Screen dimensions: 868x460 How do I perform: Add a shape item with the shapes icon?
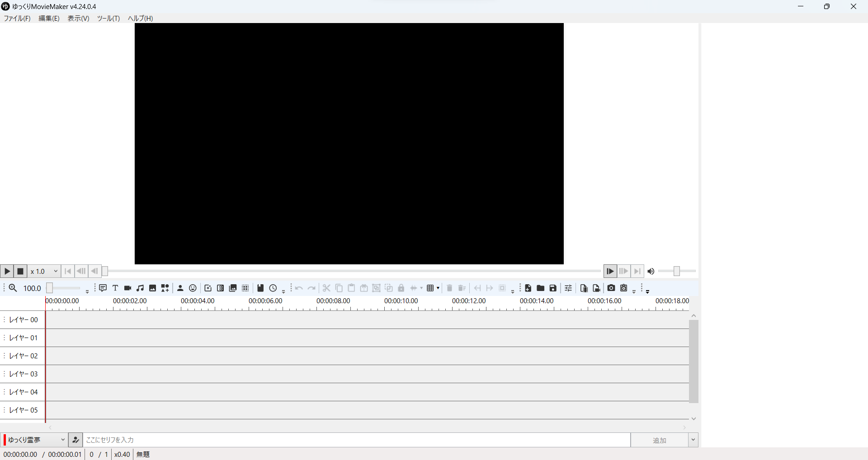click(165, 288)
